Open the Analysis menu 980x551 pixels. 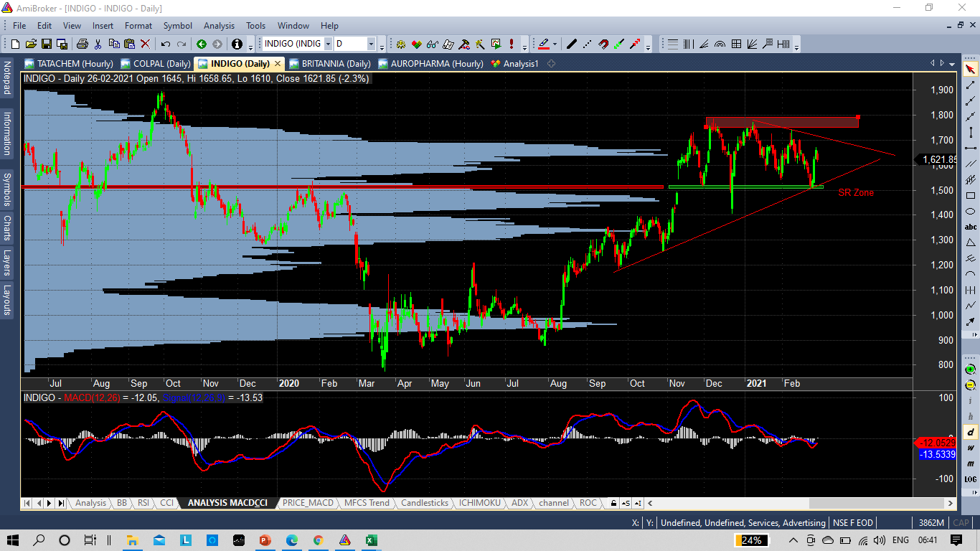click(219, 25)
